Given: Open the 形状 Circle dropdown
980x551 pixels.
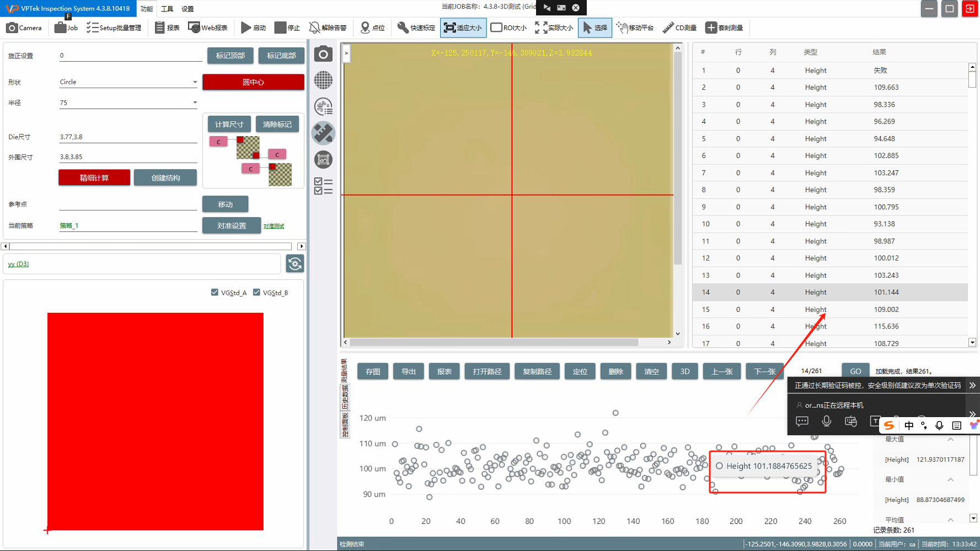Looking at the screenshot, I should (195, 82).
